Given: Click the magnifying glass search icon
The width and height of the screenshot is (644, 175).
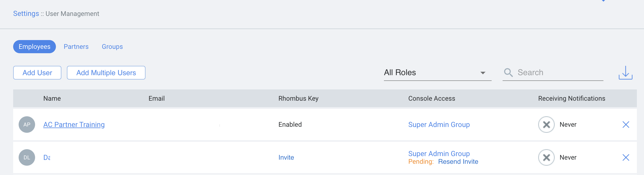Looking at the screenshot, I should (508, 72).
